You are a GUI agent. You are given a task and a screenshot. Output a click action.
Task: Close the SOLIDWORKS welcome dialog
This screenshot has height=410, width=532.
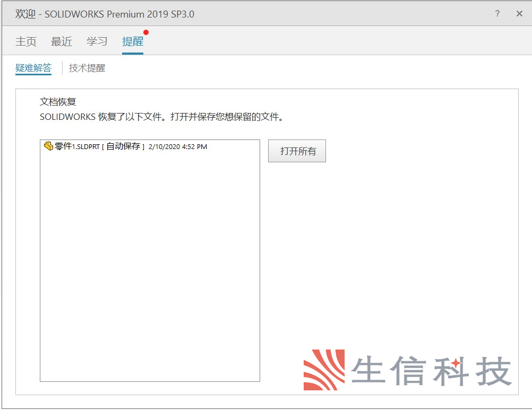[x=519, y=14]
